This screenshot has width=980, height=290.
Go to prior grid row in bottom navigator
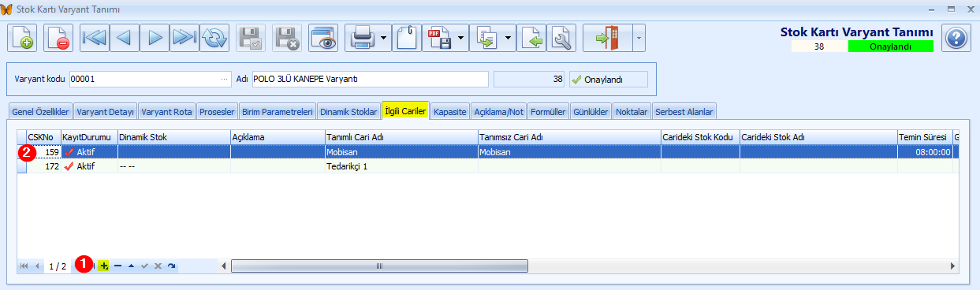click(x=37, y=266)
